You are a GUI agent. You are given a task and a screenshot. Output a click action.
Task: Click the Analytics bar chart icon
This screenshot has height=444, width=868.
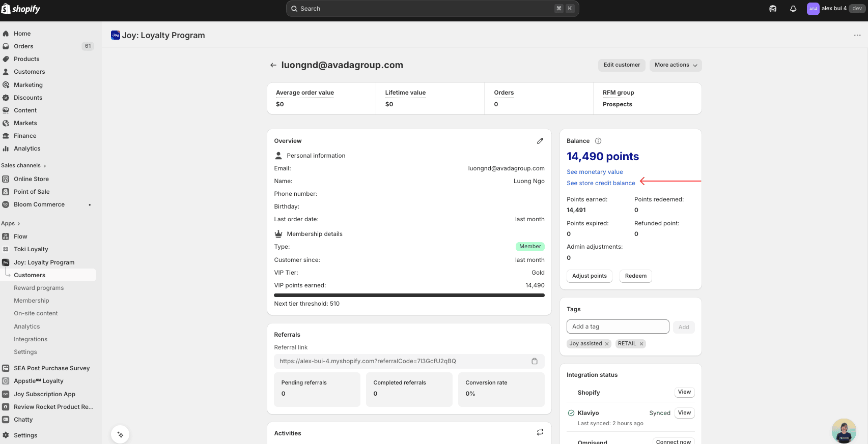tap(6, 149)
